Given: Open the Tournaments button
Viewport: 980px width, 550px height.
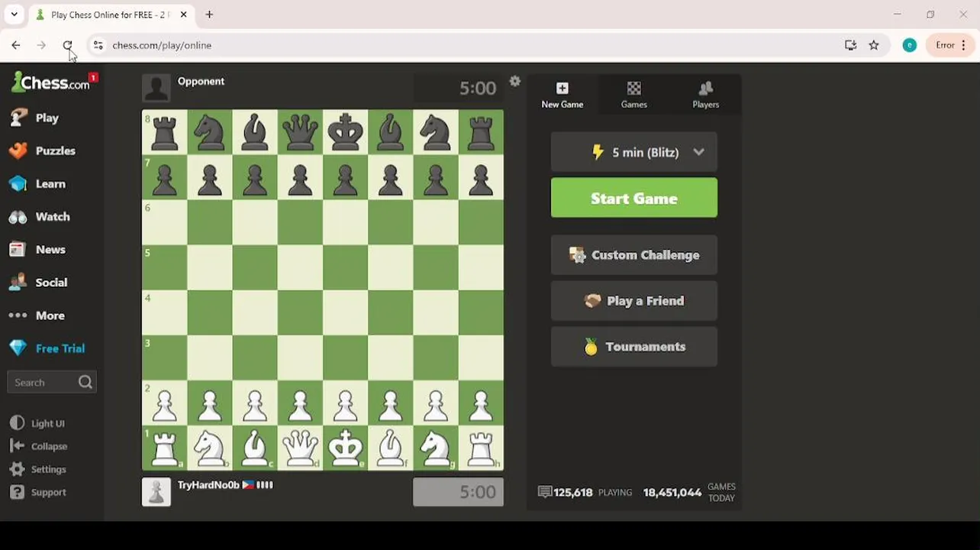Looking at the screenshot, I should (x=634, y=347).
